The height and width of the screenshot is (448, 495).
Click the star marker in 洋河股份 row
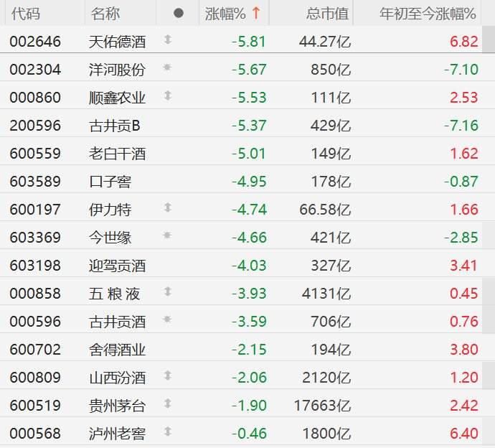tap(167, 67)
